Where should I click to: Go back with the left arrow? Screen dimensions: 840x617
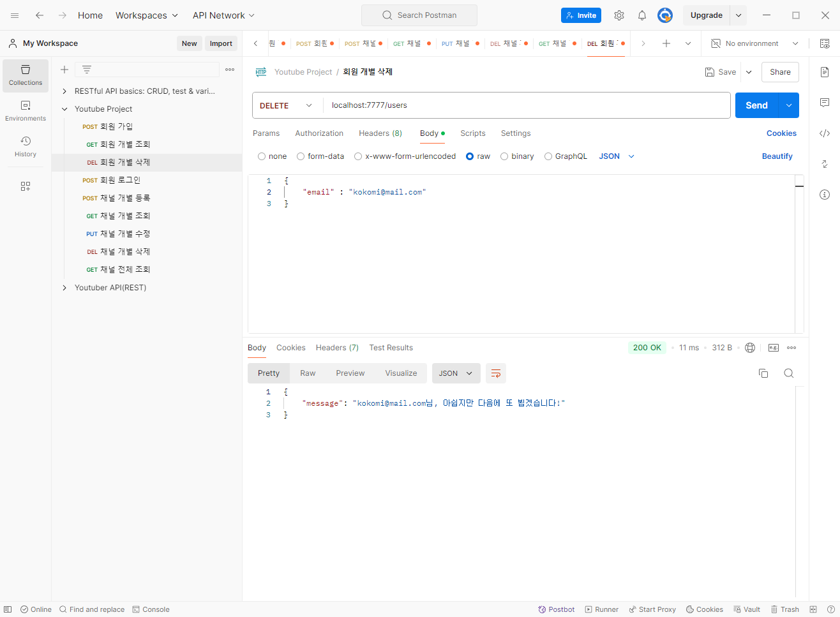[40, 15]
